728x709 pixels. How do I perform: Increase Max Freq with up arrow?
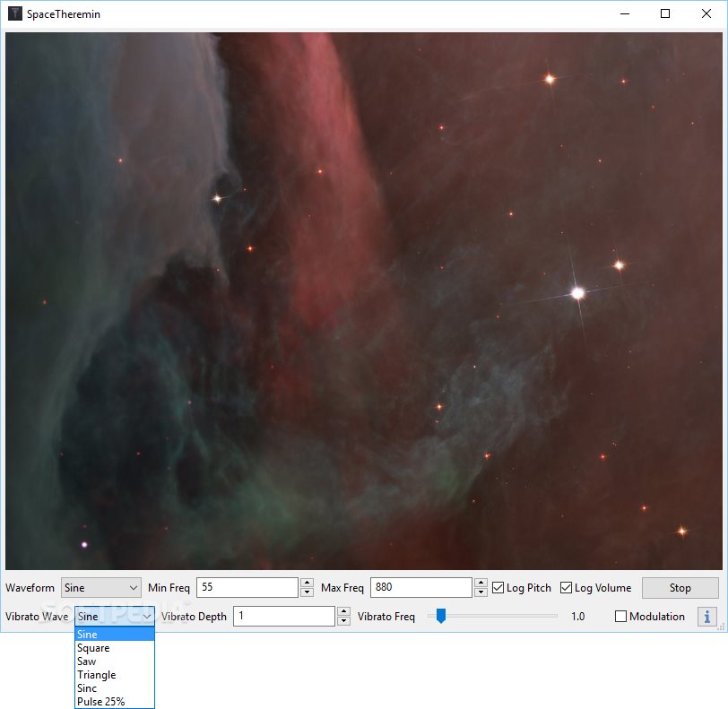481,583
